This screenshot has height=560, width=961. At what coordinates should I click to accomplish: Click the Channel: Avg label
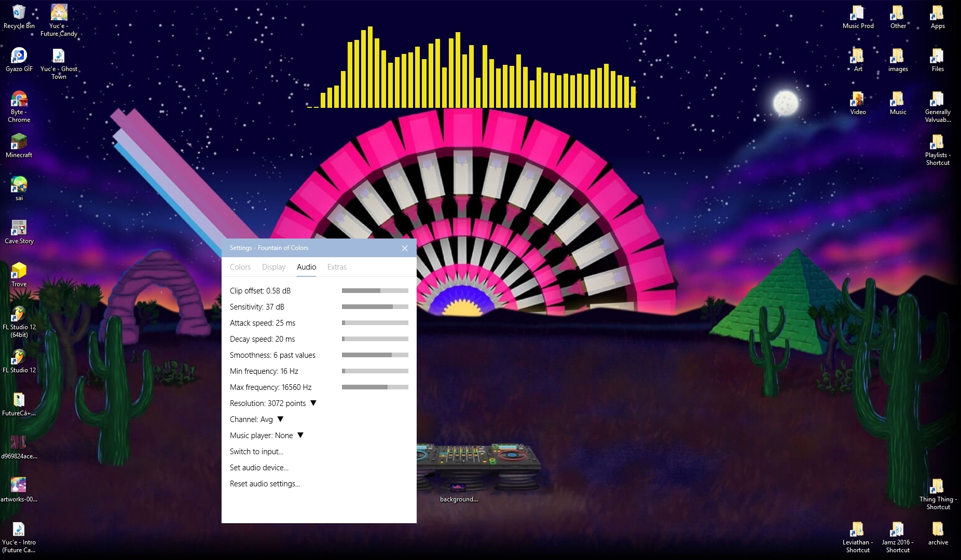[x=251, y=419]
